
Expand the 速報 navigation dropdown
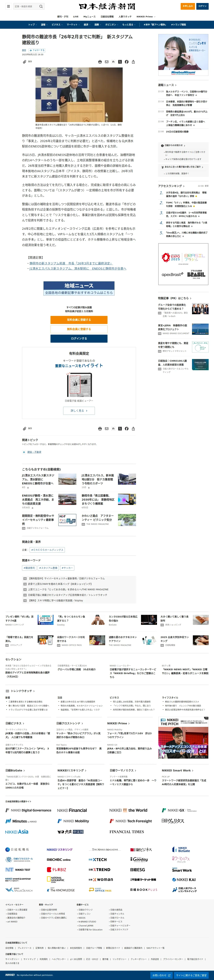[44, 25]
